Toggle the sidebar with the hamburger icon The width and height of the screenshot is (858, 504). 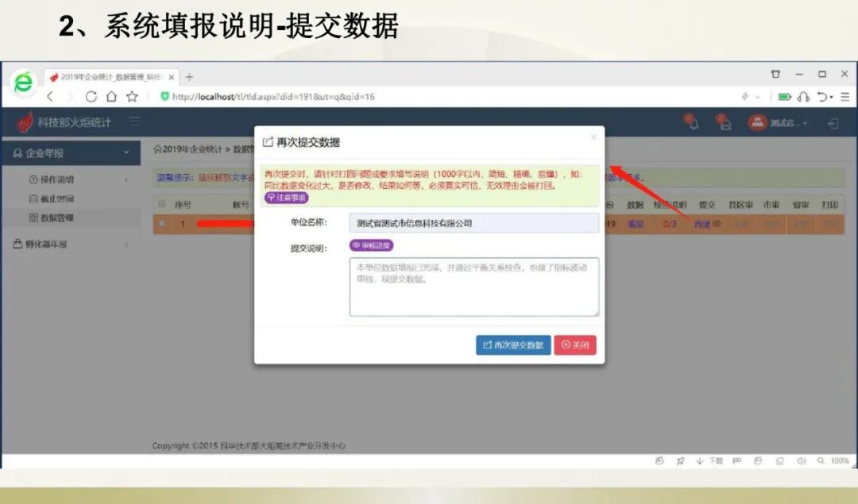[x=135, y=121]
